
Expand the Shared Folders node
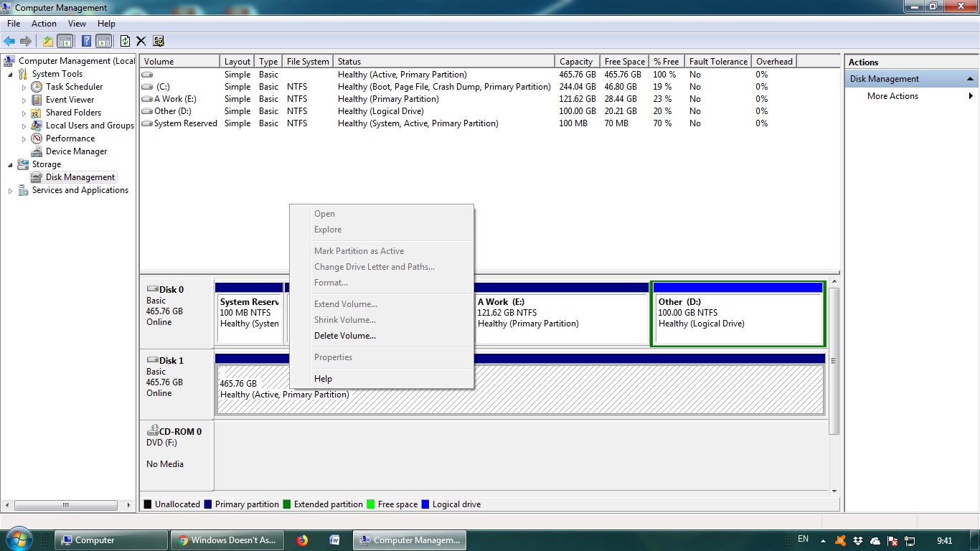24,113
